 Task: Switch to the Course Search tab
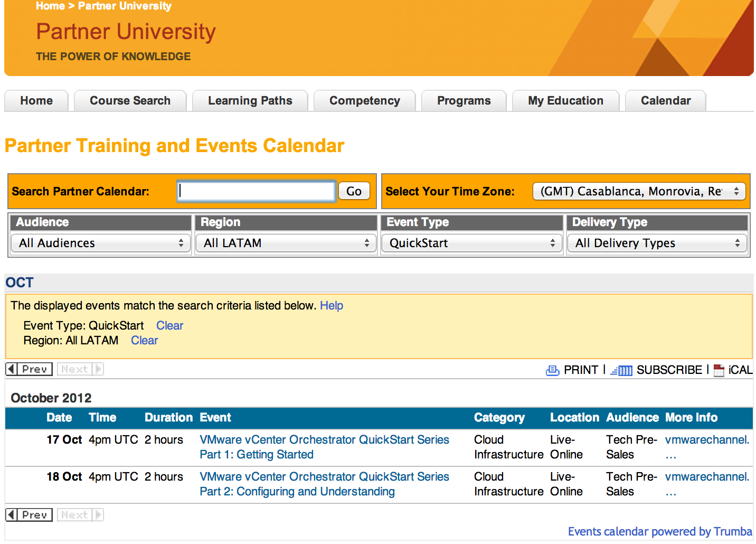(x=130, y=101)
